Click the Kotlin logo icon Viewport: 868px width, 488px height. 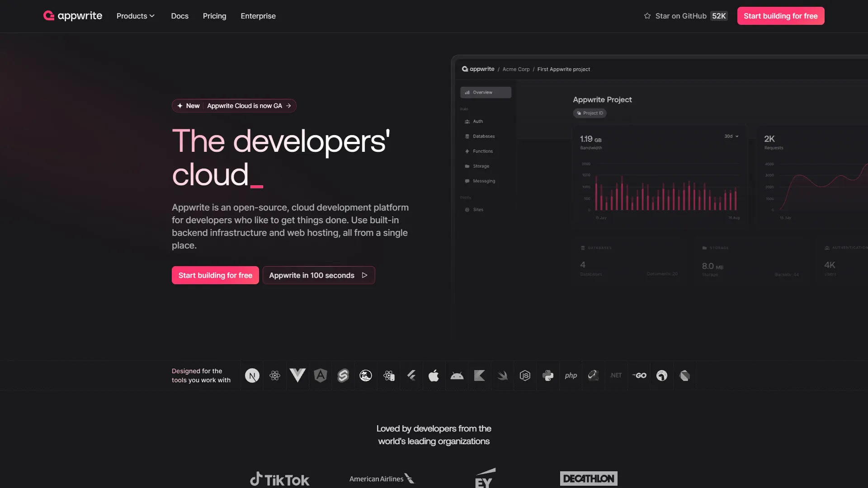(x=480, y=375)
